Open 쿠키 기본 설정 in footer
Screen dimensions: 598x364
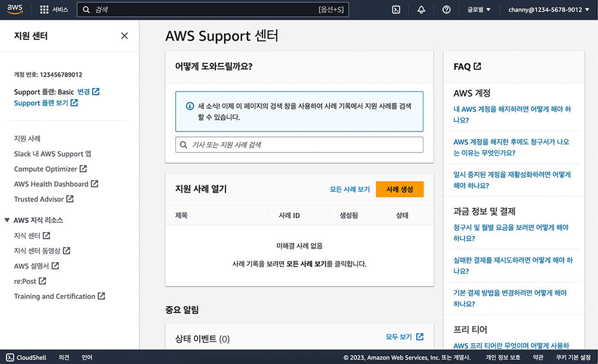573,357
